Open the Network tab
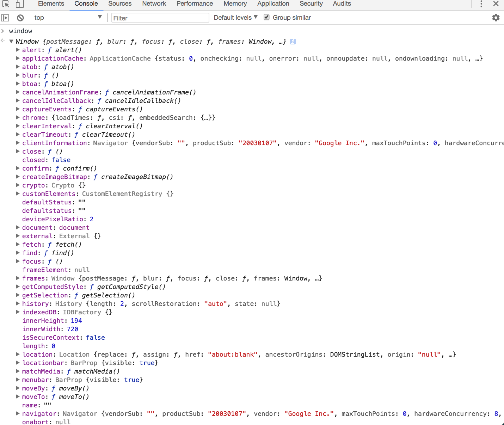Screen dimensions: 504x425 pyautogui.click(x=154, y=4)
